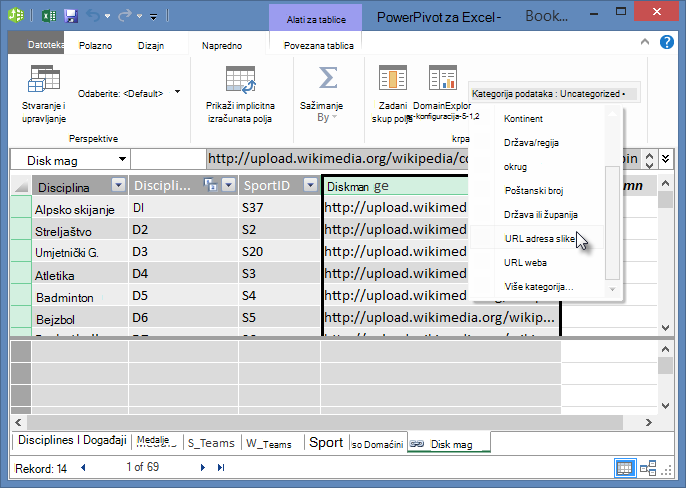Choose Država/regija category

[x=531, y=143]
